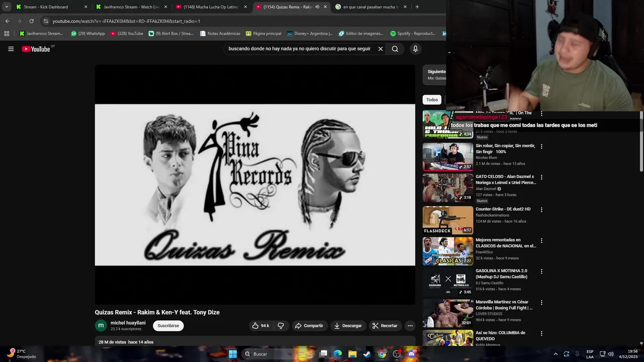
Task: Open a new browser tab
Action: [417, 7]
